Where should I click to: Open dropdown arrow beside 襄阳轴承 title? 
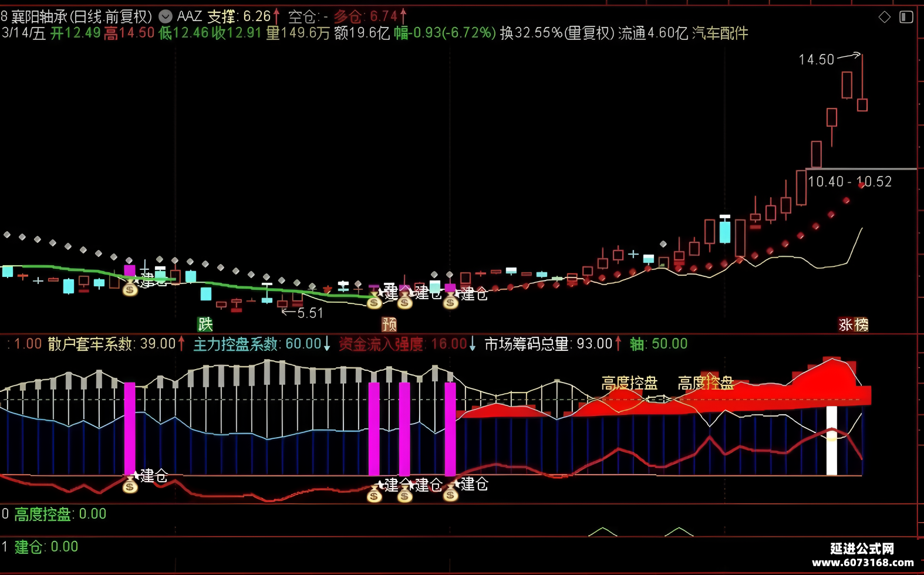[166, 16]
